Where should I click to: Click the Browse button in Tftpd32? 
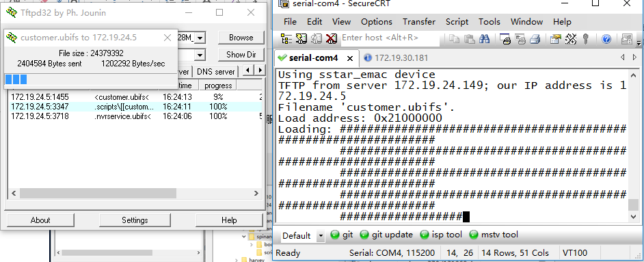coord(241,38)
